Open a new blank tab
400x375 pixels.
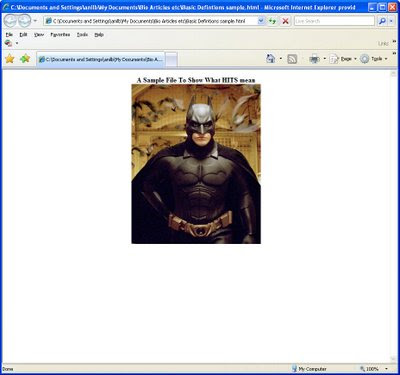[171, 60]
